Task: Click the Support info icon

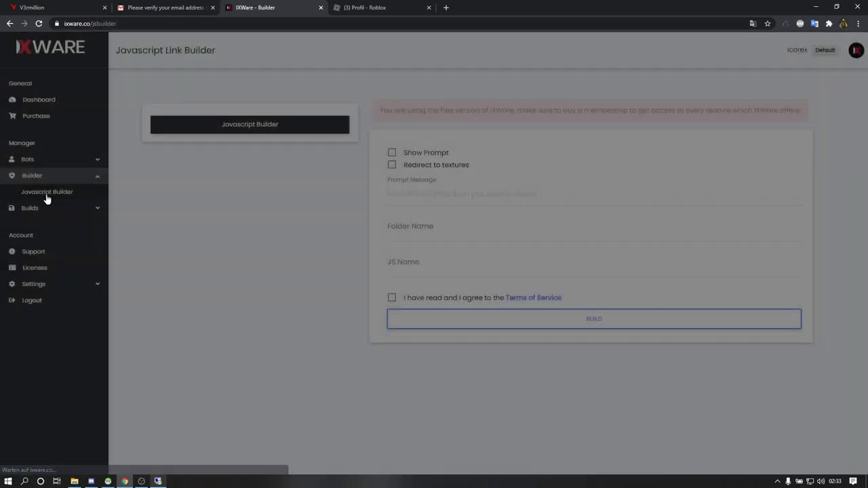Action: pos(12,251)
